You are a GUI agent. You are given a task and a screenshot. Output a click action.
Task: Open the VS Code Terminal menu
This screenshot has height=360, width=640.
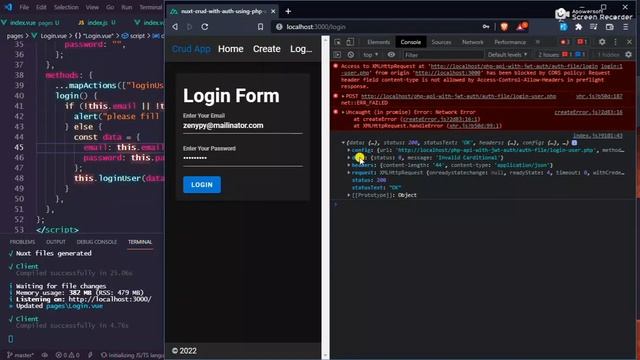(151, 7)
